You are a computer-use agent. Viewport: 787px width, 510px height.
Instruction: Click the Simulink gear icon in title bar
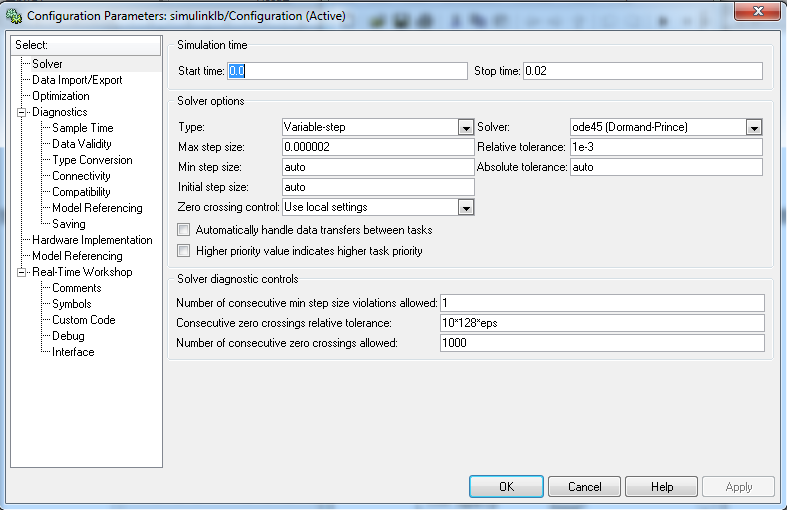[14, 16]
